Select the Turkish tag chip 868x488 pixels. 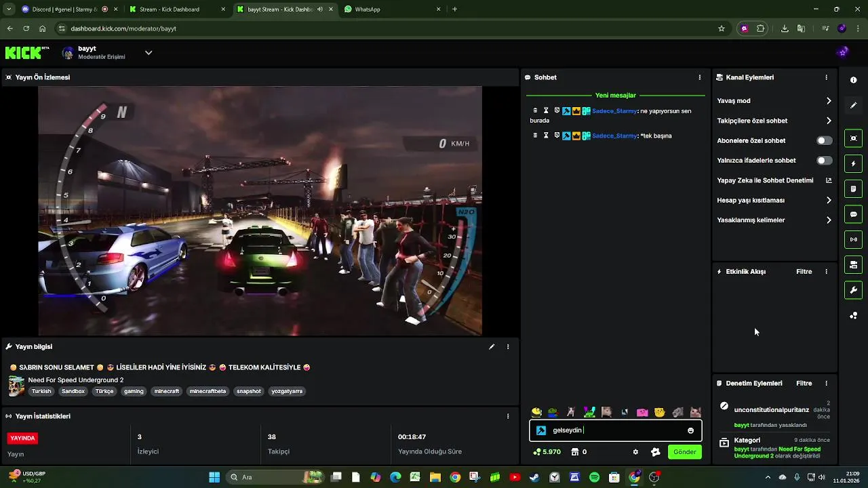41,391
